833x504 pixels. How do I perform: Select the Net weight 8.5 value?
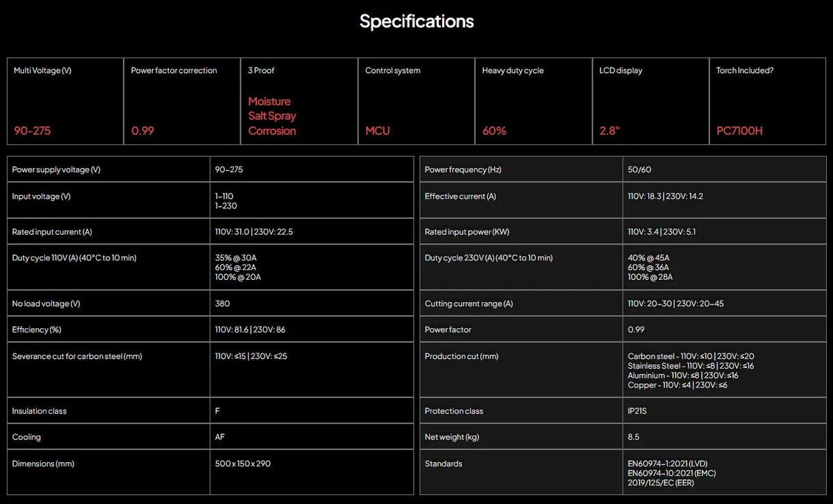tap(634, 437)
